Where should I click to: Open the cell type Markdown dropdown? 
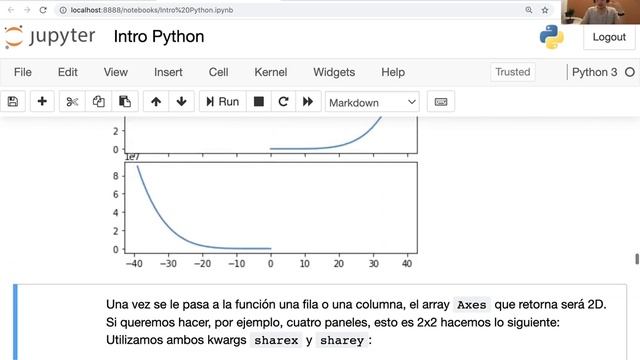372,102
